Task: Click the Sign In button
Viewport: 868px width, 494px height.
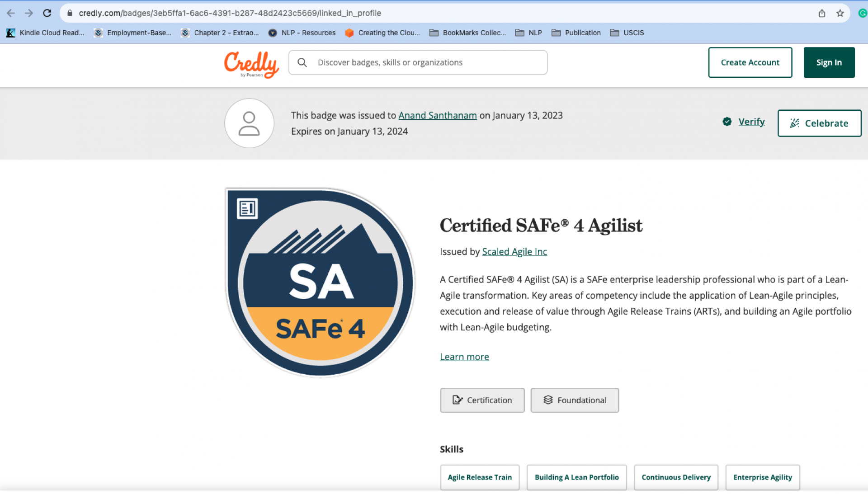Action: 829,62
